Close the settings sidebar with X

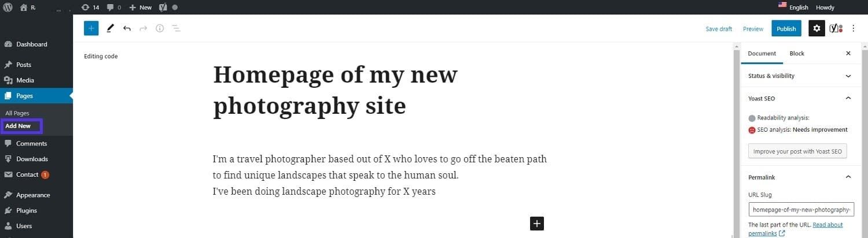pyautogui.click(x=848, y=53)
